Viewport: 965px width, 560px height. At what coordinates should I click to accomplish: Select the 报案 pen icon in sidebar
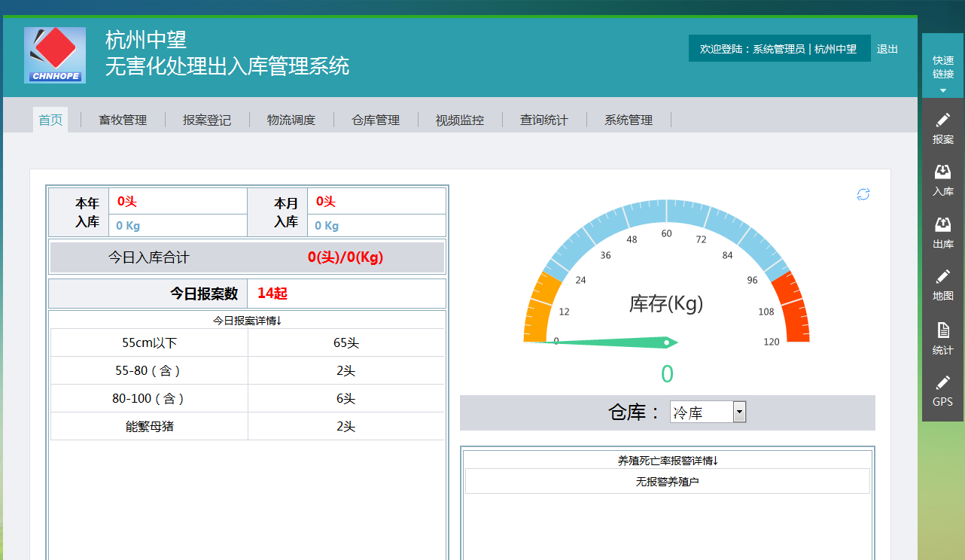942,126
